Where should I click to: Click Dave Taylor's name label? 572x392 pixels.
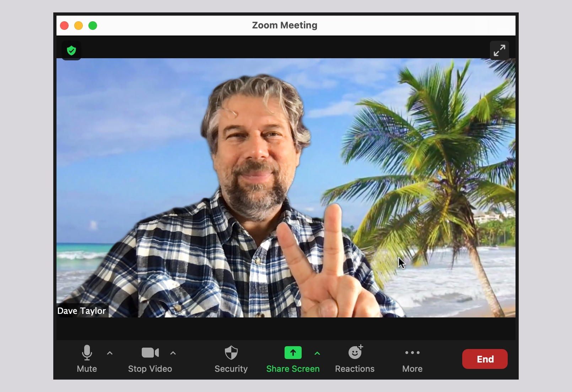[81, 311]
